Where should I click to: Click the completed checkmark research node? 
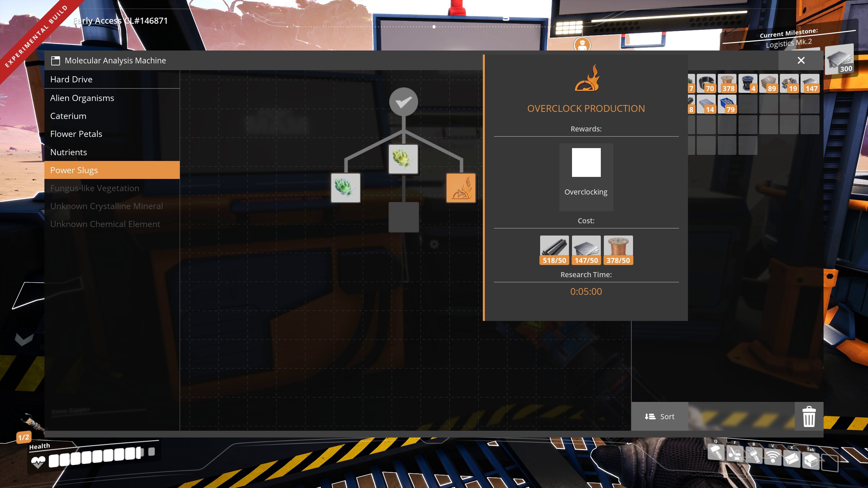[x=403, y=101]
